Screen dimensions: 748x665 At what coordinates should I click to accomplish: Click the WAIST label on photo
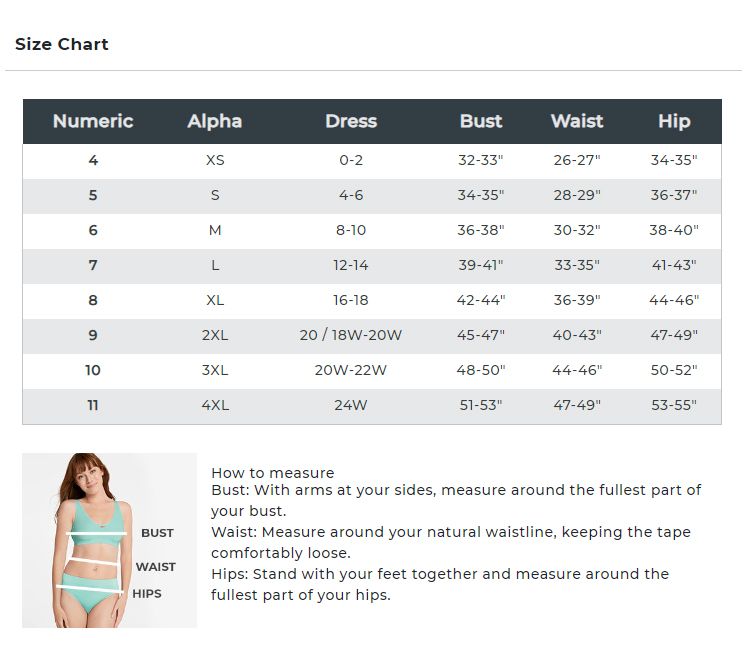(x=156, y=567)
